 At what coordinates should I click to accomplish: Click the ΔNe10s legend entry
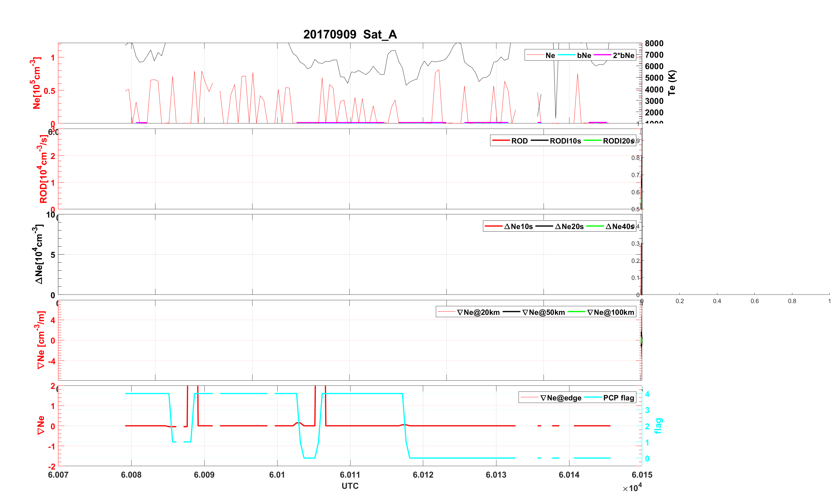click(x=518, y=226)
